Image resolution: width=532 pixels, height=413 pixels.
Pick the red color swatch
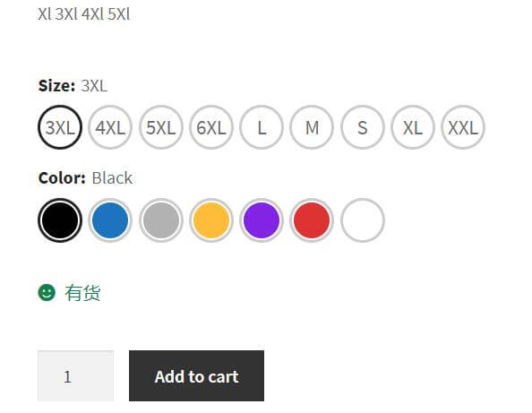pos(312,220)
